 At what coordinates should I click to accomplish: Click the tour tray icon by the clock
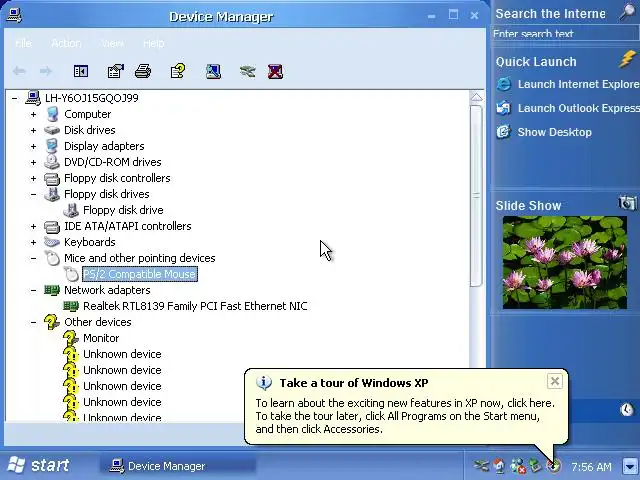pos(554,465)
